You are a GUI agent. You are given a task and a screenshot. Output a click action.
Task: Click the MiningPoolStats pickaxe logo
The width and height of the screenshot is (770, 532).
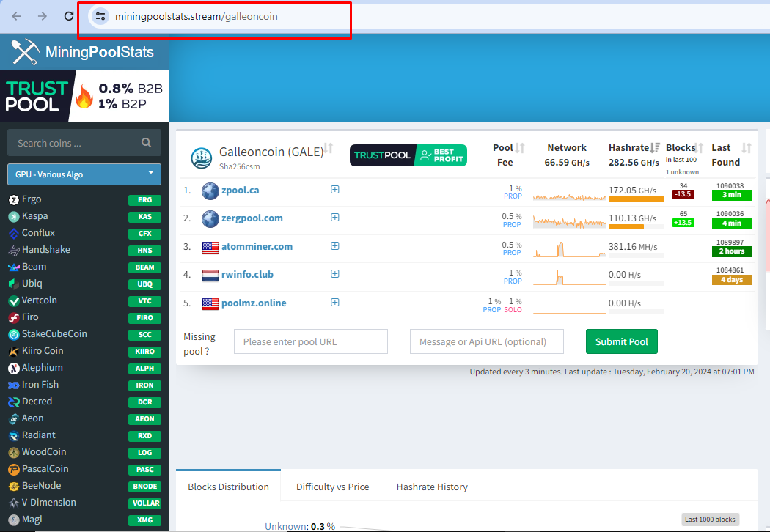[25, 51]
